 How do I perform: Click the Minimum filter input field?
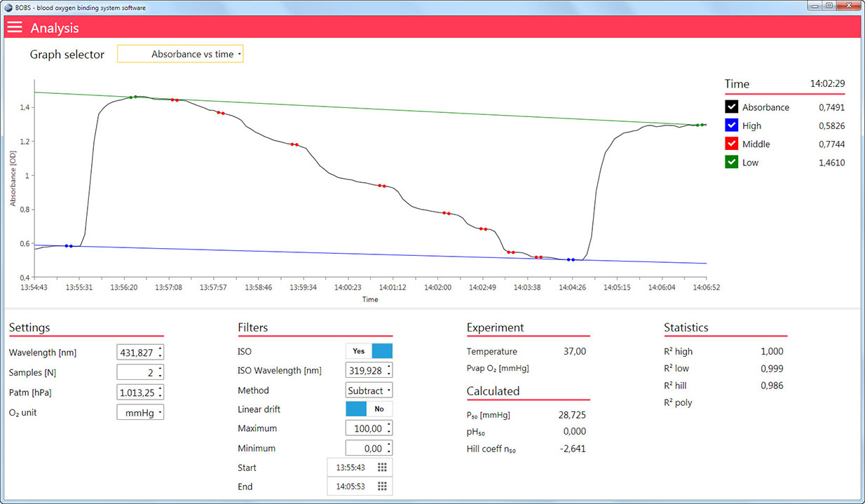click(369, 448)
